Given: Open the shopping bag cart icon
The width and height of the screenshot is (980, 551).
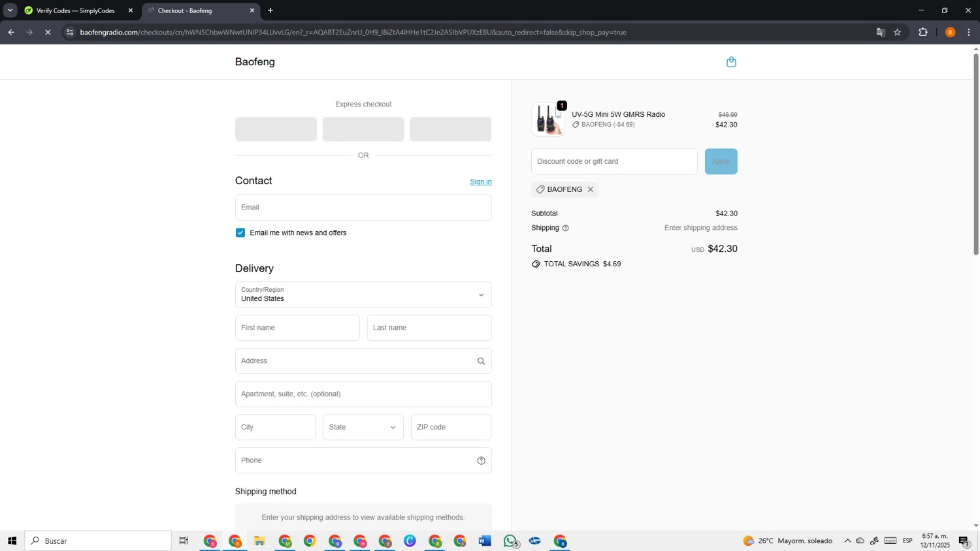Looking at the screenshot, I should point(731,62).
